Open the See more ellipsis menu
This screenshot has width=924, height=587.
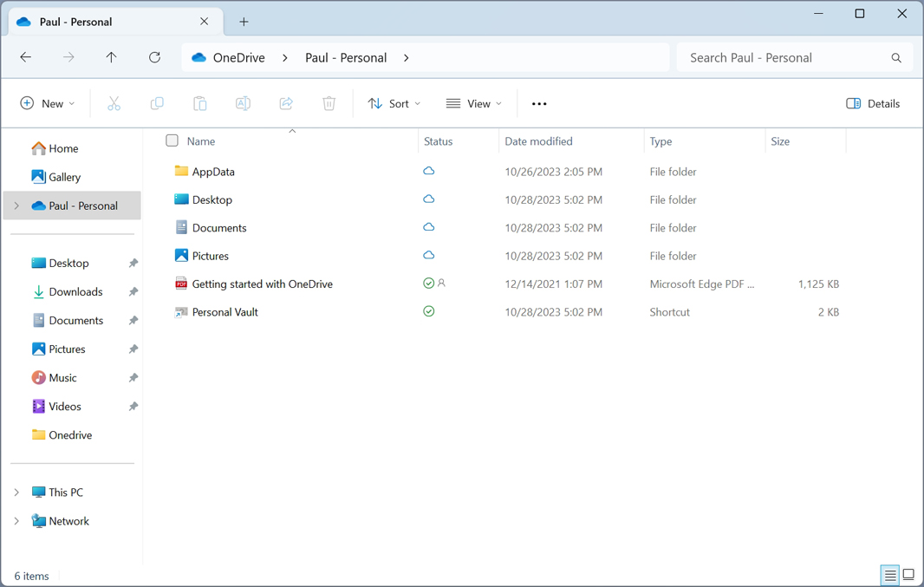(x=539, y=103)
